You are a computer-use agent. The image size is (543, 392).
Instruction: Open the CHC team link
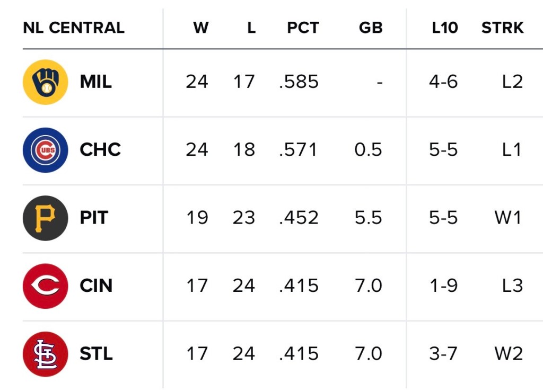click(x=100, y=150)
